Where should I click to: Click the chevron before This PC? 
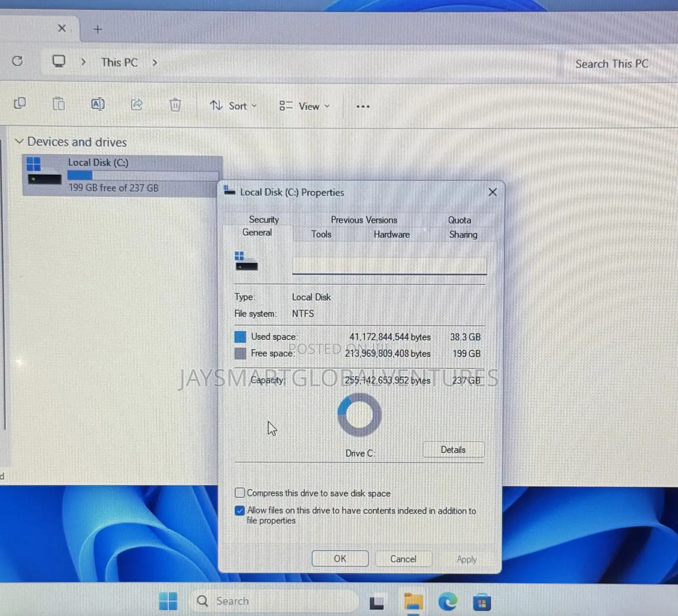coord(83,62)
